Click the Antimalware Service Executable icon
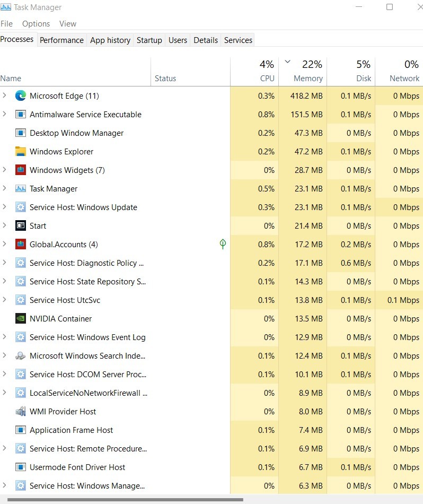 [x=21, y=115]
